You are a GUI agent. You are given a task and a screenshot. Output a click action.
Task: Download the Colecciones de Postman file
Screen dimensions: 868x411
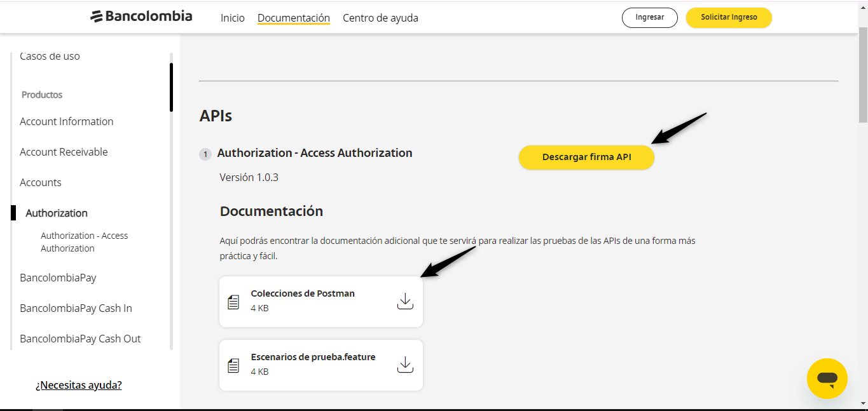pos(405,300)
